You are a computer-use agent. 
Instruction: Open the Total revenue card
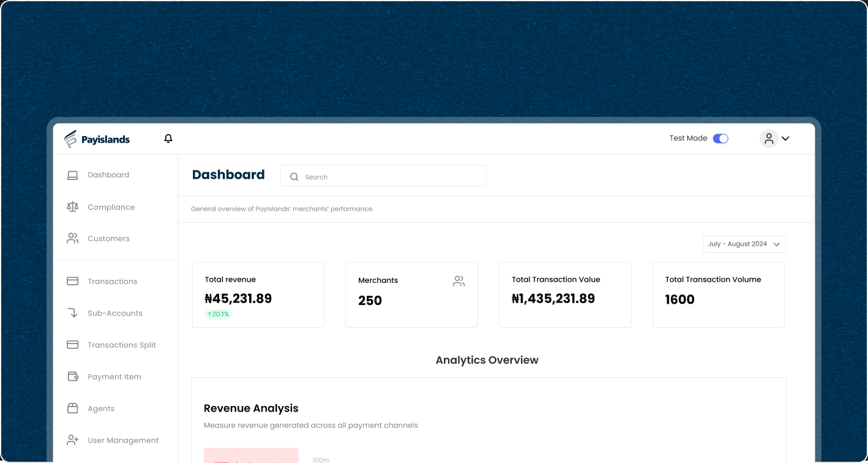coord(258,295)
